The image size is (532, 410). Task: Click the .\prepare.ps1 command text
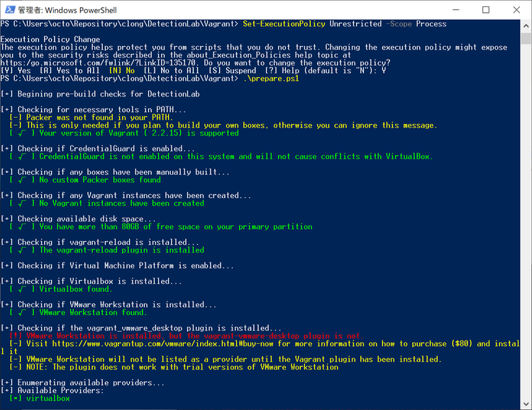[x=271, y=79]
